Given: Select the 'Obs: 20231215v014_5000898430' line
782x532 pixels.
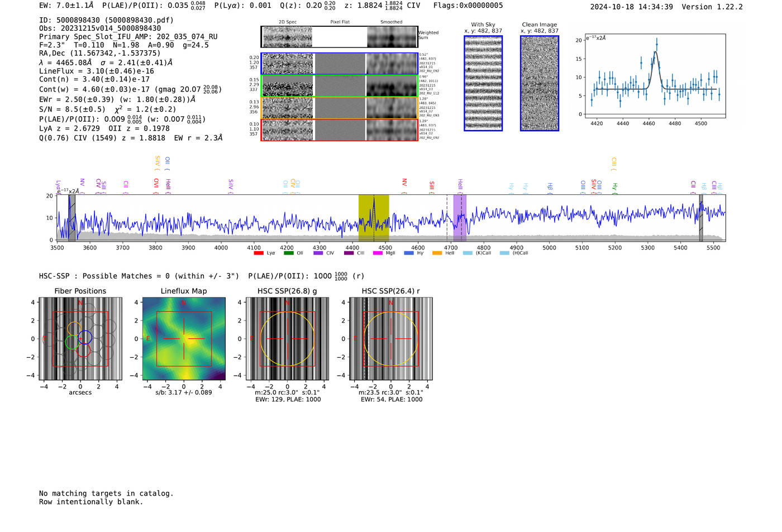Looking at the screenshot, I should pyautogui.click(x=100, y=28).
